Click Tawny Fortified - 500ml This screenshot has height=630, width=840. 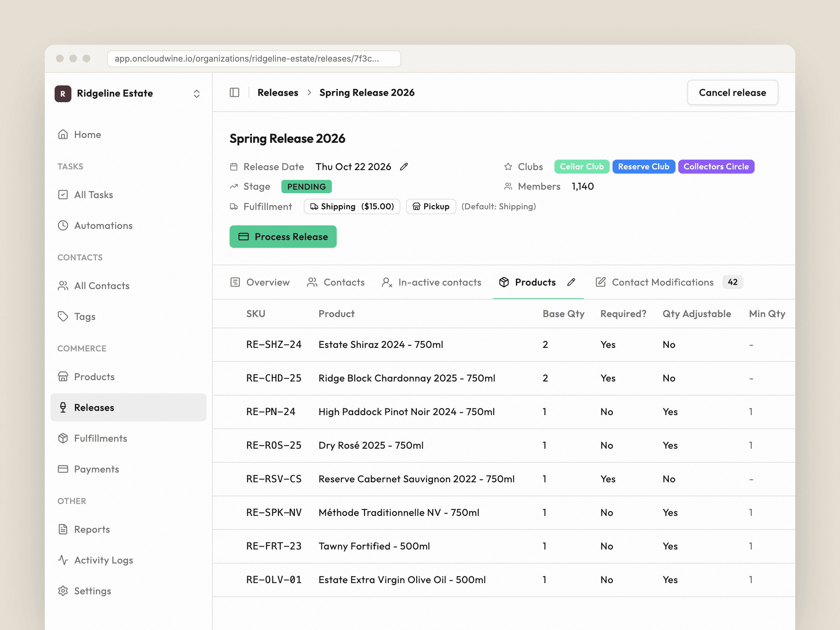click(374, 546)
